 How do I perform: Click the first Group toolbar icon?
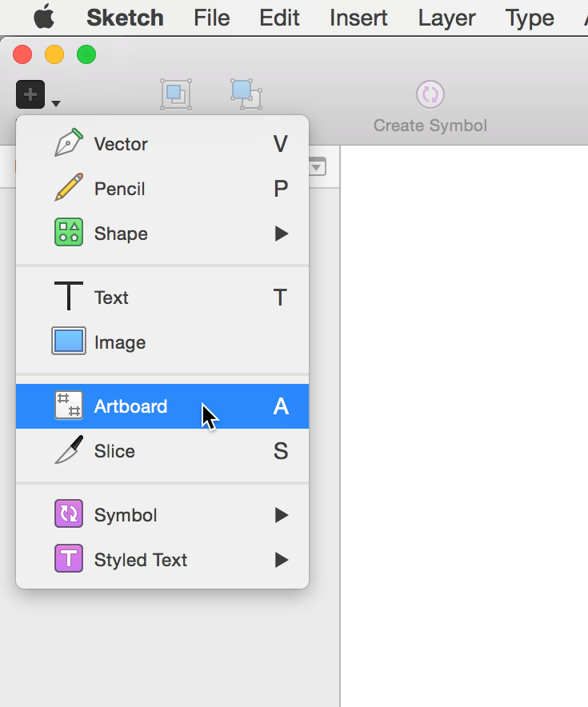click(176, 94)
